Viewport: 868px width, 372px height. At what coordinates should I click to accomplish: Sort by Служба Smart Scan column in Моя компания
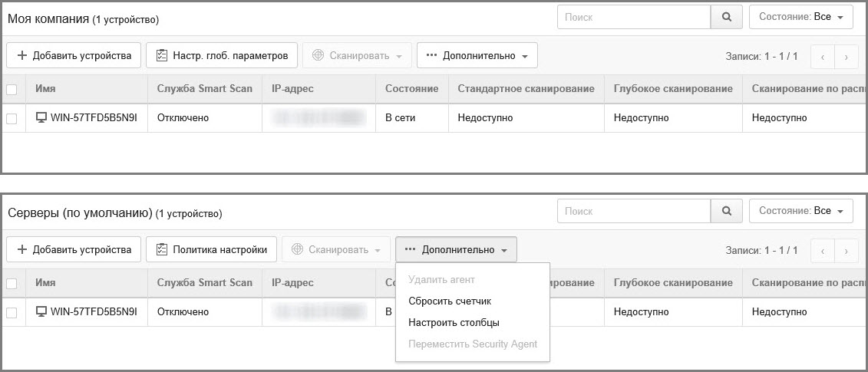pyautogui.click(x=204, y=89)
